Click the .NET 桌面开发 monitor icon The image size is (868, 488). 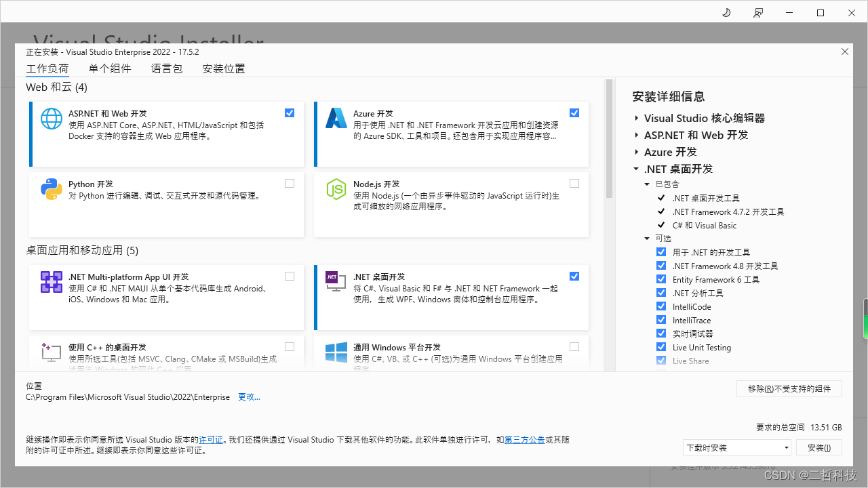pyautogui.click(x=336, y=282)
